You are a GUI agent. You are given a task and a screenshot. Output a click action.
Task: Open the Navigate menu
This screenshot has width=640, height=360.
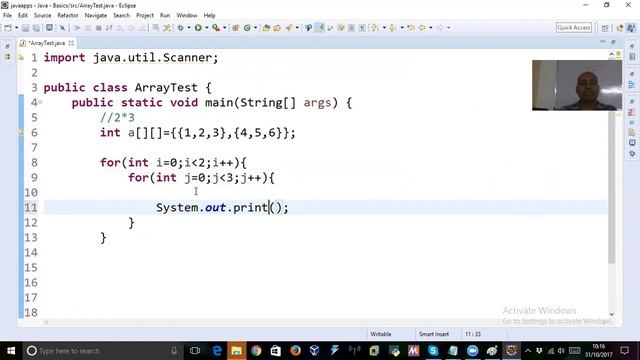(x=96, y=16)
